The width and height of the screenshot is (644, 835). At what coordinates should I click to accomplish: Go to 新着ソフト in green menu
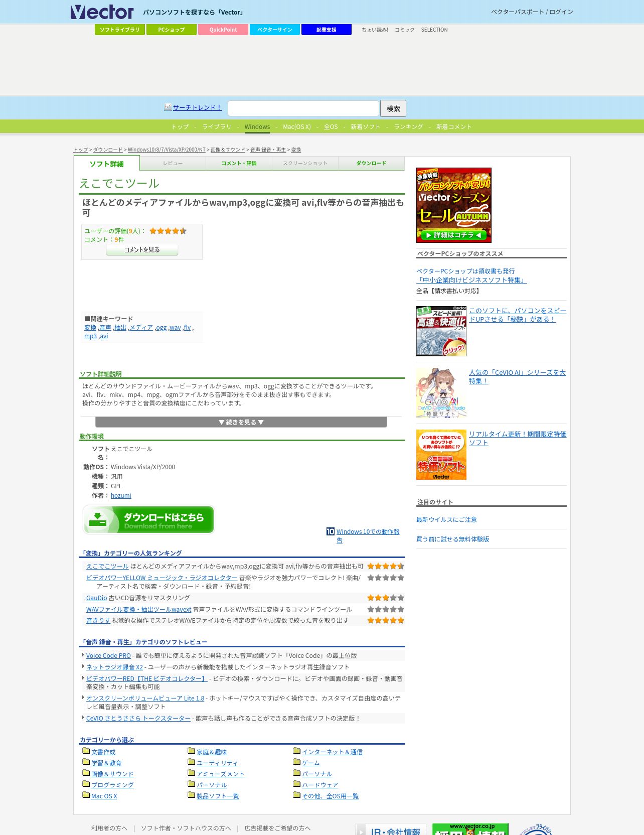click(x=365, y=126)
